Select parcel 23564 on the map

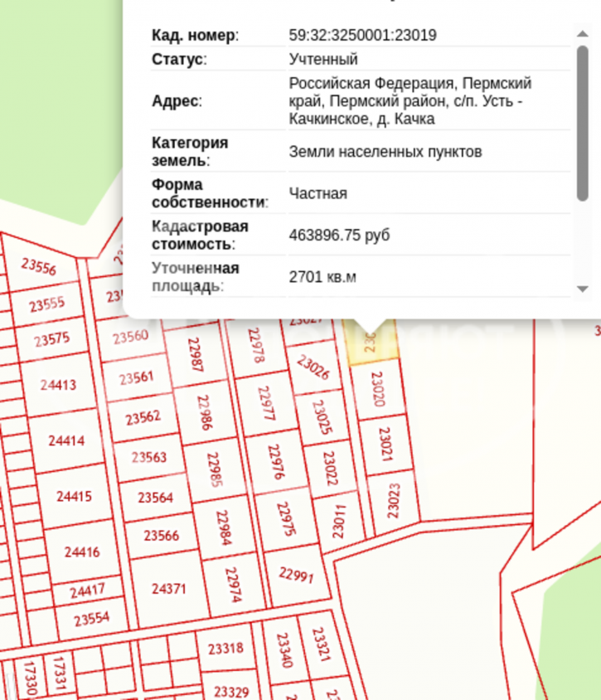(x=155, y=498)
